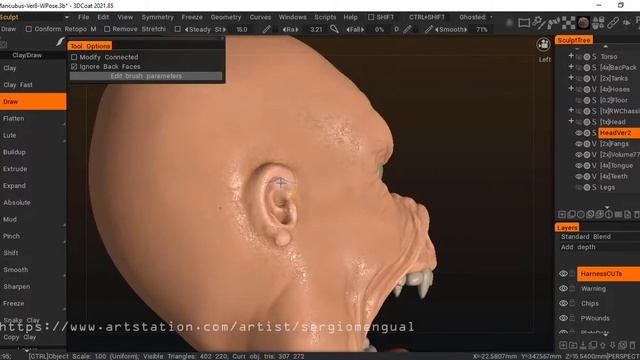This screenshot has height=360, width=640.
Task: Toggle the Steady Stroke checkbox
Action: pos(178,29)
